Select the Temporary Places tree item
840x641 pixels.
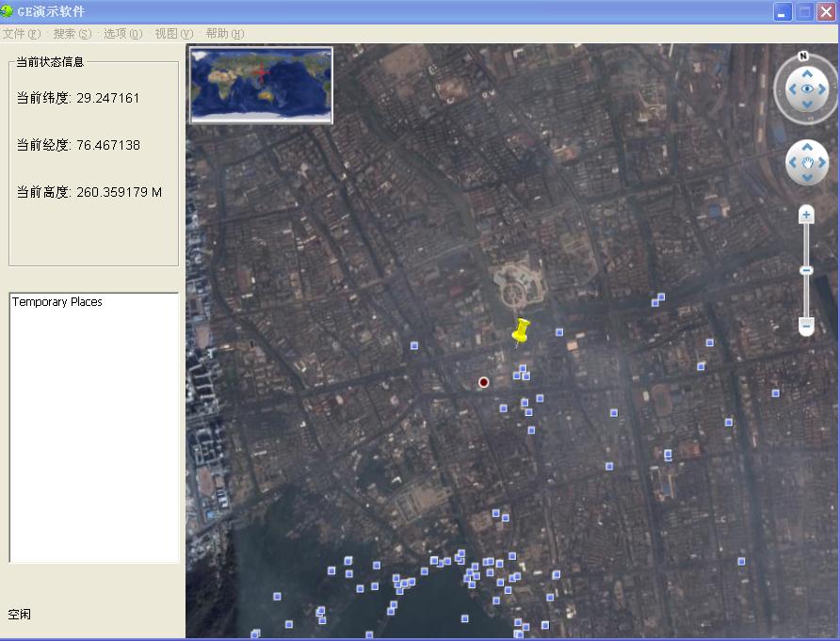point(57,302)
